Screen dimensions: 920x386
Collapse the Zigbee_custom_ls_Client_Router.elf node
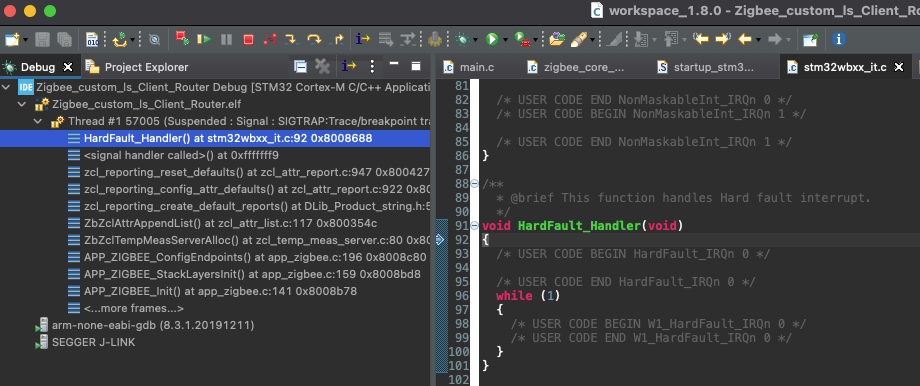(22, 104)
